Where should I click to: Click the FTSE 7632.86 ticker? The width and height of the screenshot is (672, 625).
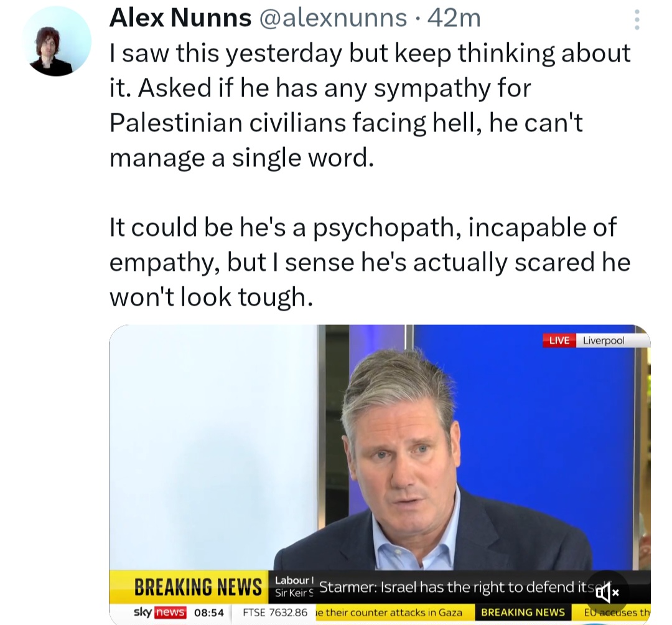point(275,613)
